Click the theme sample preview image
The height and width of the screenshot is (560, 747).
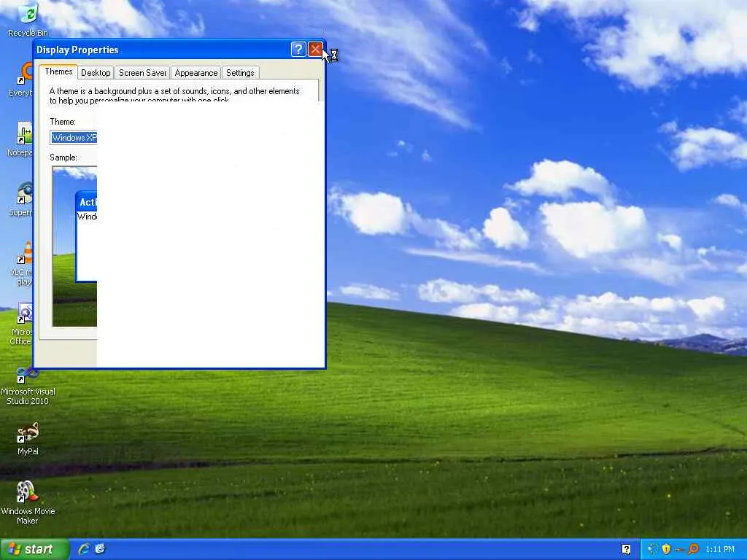(75, 246)
